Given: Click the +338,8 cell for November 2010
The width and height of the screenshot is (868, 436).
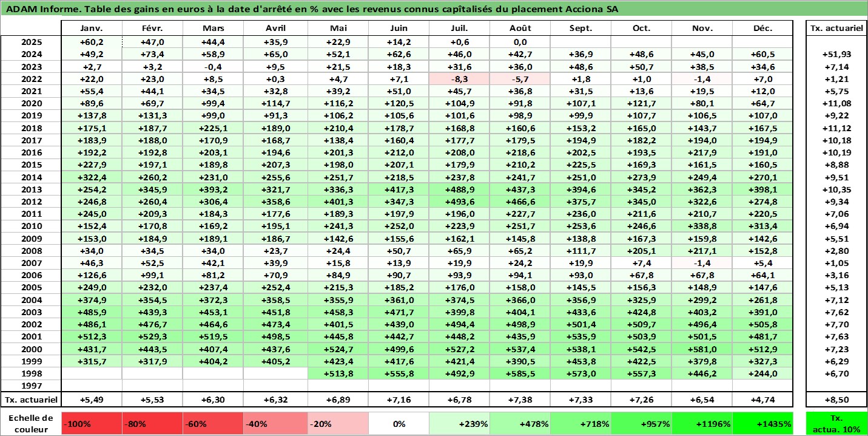Looking at the screenshot, I should click(x=702, y=226).
